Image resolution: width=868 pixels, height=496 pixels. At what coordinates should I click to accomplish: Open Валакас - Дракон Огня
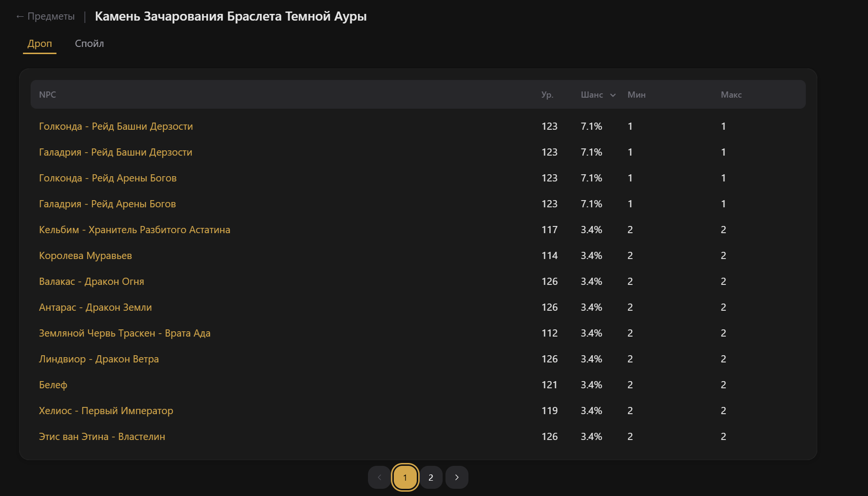pos(91,282)
